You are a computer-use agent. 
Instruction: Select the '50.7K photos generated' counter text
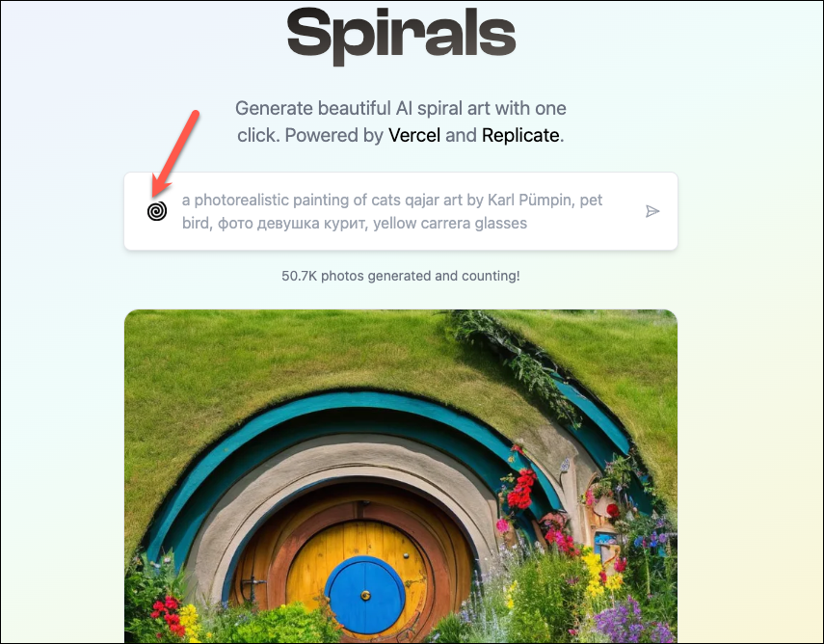point(401,276)
